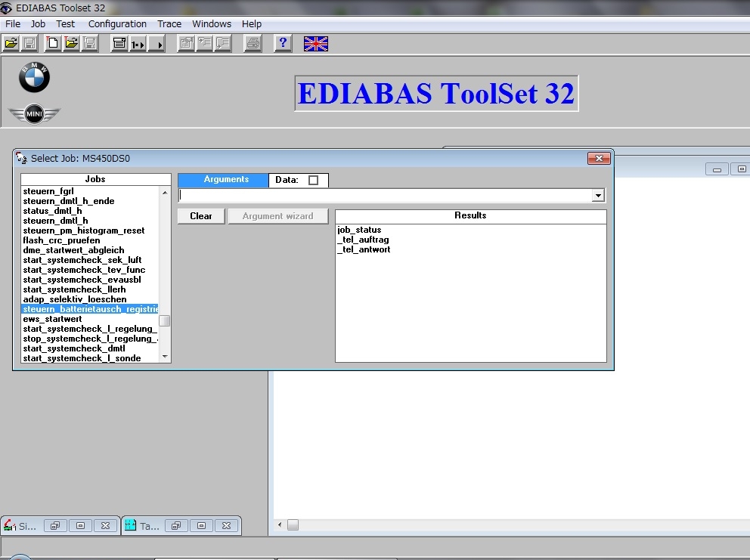Click the Jobs list scrollbar thumb

pyautogui.click(x=165, y=320)
